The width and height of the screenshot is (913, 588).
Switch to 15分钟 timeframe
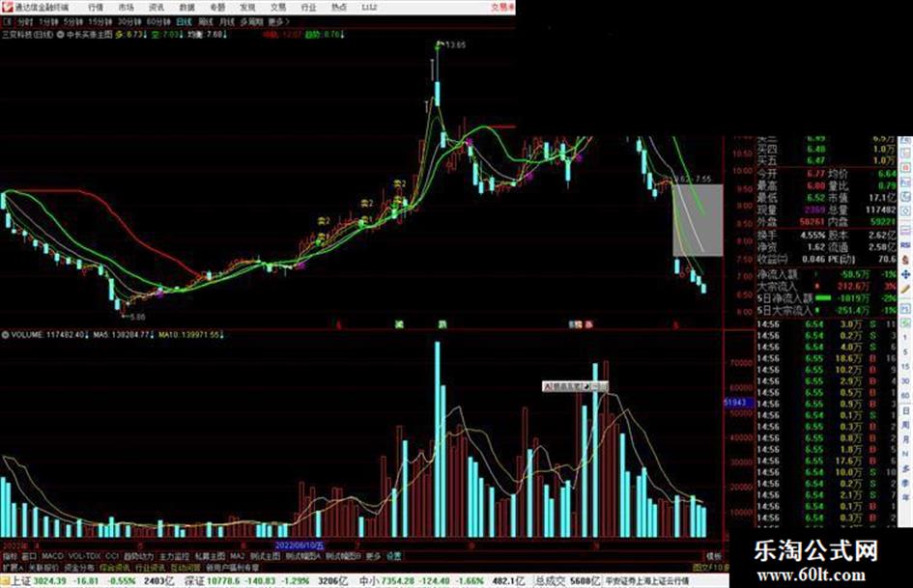(x=100, y=21)
